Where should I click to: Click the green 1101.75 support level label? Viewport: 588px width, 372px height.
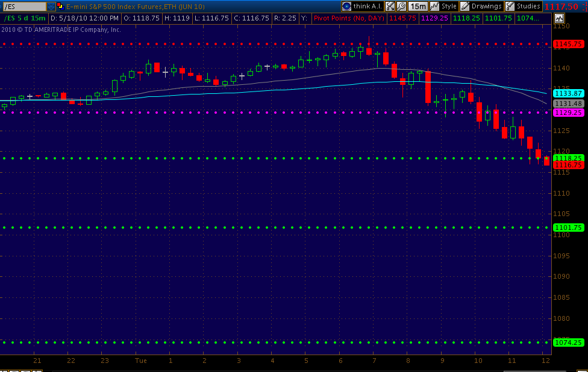point(568,228)
